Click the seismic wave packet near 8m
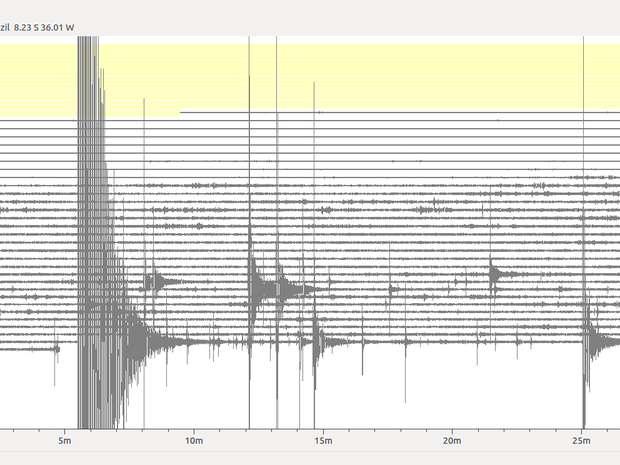The height and width of the screenshot is (465, 620). [x=152, y=281]
